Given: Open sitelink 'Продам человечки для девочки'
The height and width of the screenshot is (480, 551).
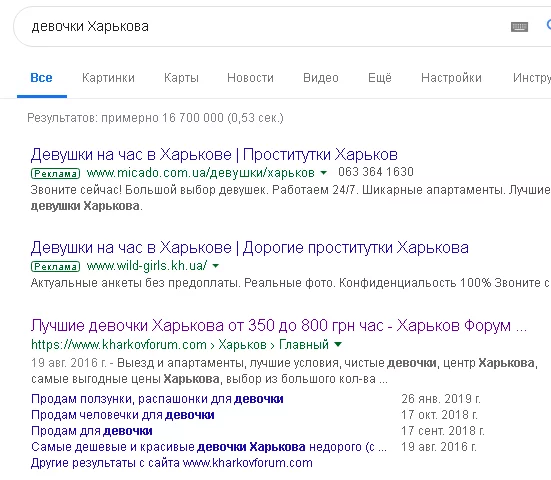Looking at the screenshot, I should click(123, 415).
